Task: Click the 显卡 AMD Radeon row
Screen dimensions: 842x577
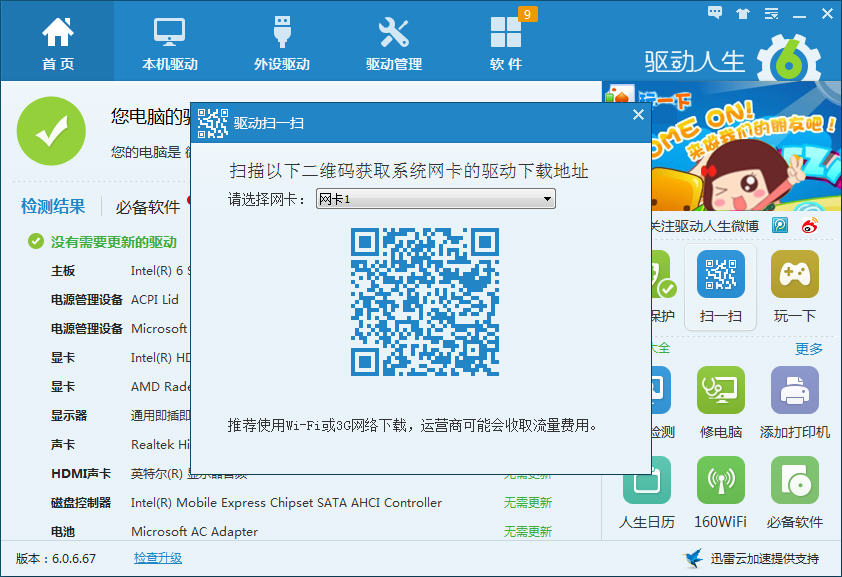Action: (120, 387)
